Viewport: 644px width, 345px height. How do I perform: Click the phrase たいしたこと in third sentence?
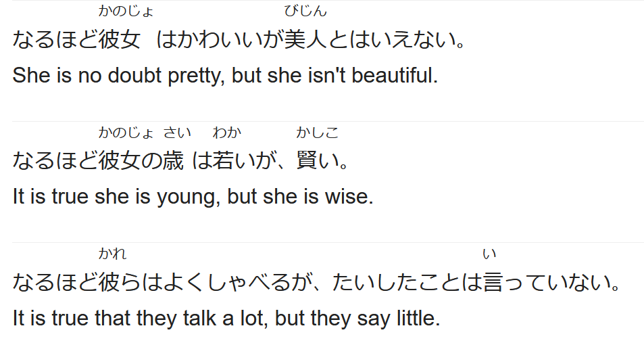pyautogui.click(x=397, y=283)
